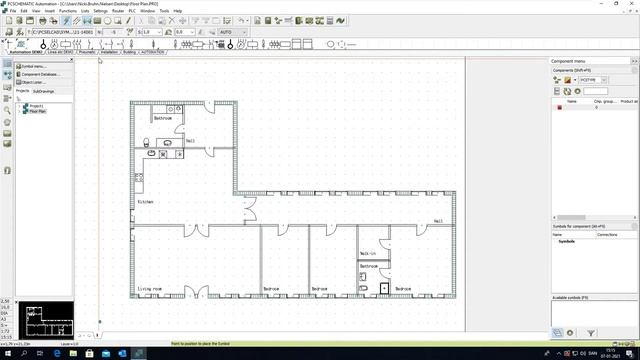The height and width of the screenshot is (360, 640).
Task: Click the zoom magnifier icon in left sidebar
Action: [x=7, y=111]
